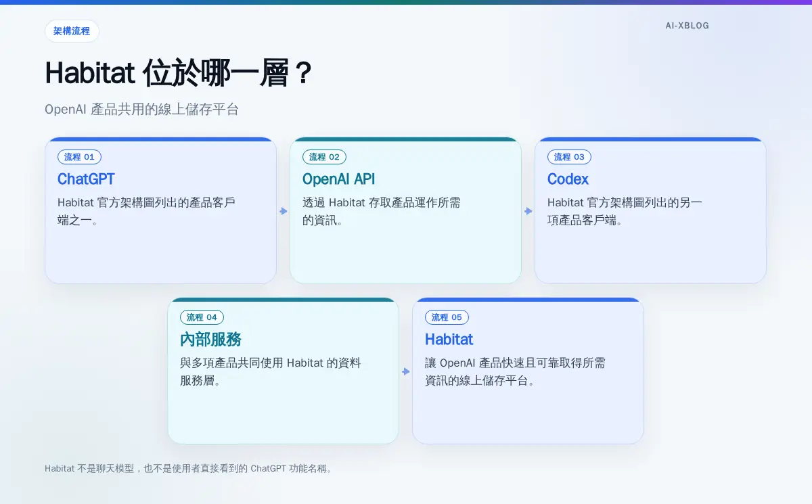The image size is (812, 504).
Task: Click the 架構流程 tag pill
Action: 72,31
